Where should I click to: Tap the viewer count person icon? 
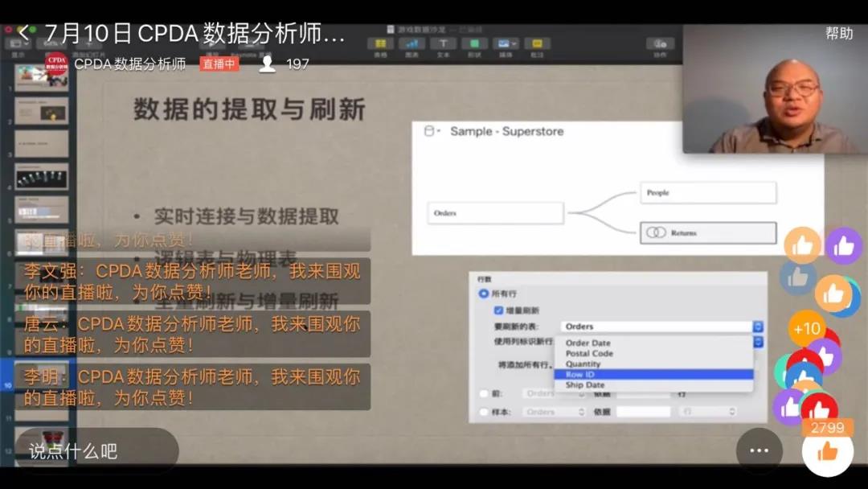coord(268,64)
